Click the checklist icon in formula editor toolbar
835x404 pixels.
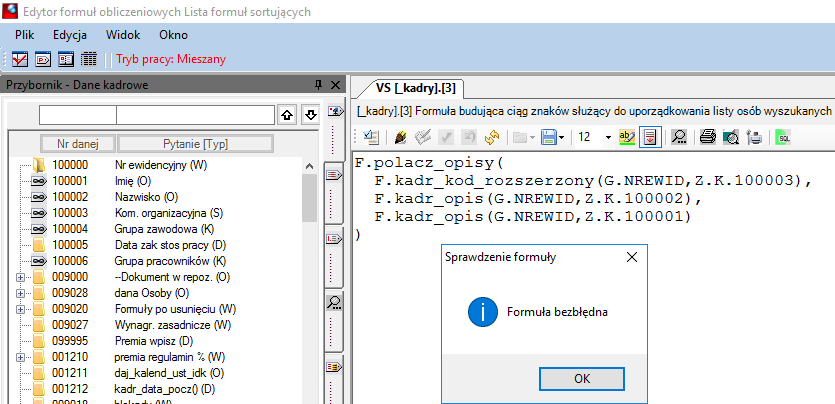click(x=371, y=137)
